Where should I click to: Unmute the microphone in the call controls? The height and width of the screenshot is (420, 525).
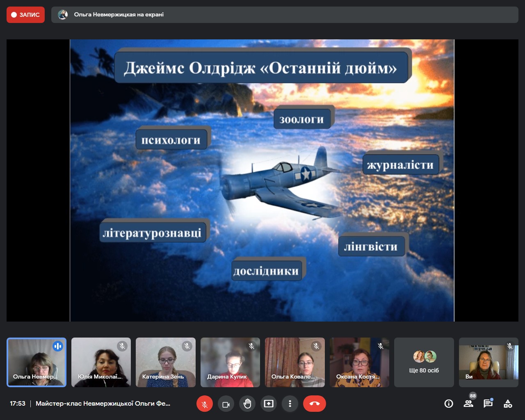(x=205, y=404)
